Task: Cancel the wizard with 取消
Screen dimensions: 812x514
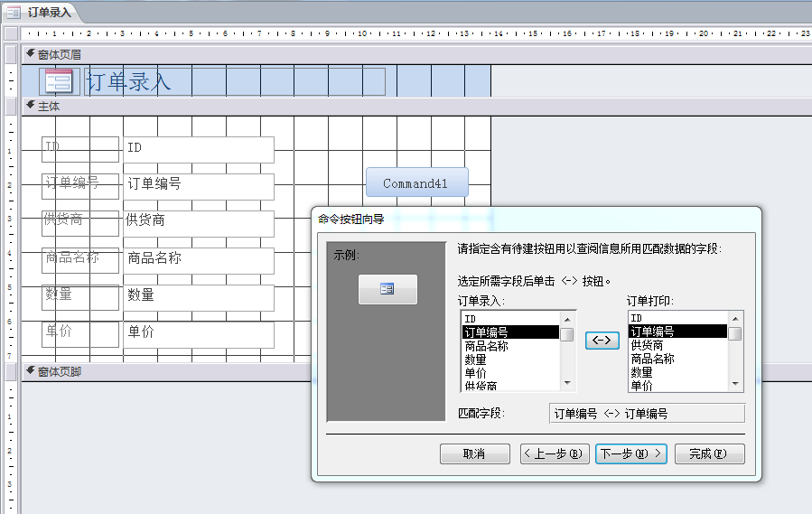Action: (474, 453)
